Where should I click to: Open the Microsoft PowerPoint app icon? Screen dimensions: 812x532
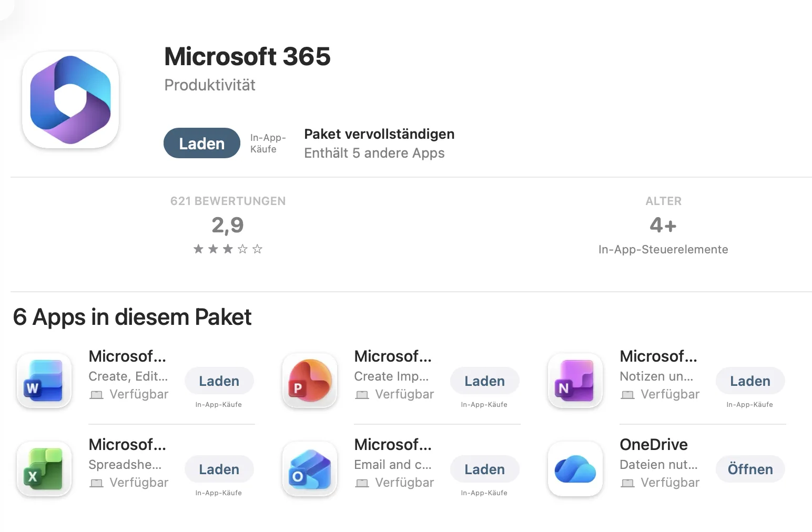[310, 381]
